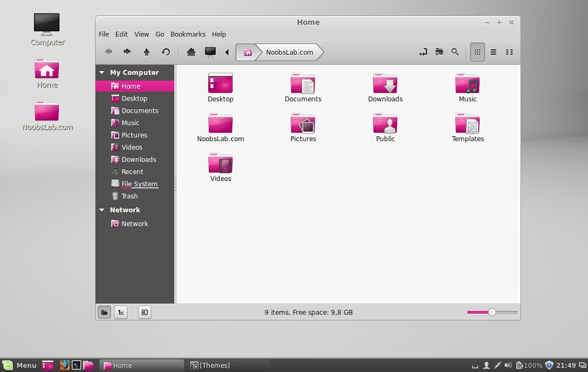Collapse the My Computer section
Image resolution: width=588 pixels, height=372 pixels.
click(102, 72)
